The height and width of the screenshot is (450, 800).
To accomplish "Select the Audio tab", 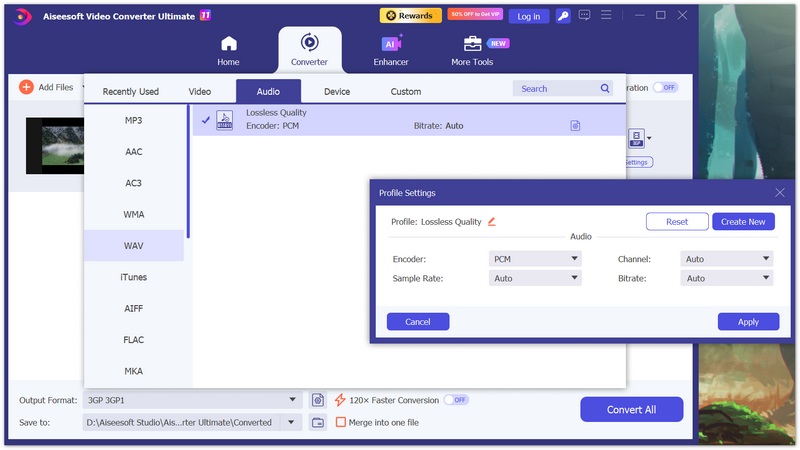I will (268, 91).
